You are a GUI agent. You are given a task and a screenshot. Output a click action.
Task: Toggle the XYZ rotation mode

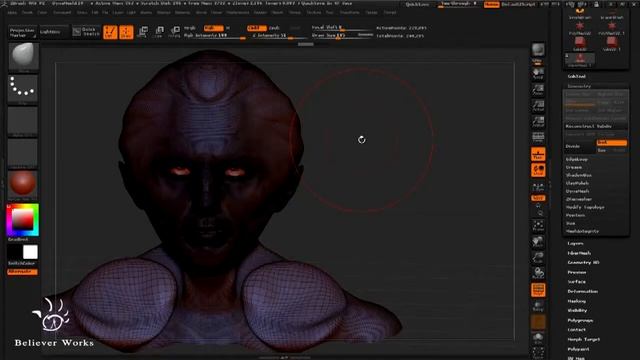538,198
